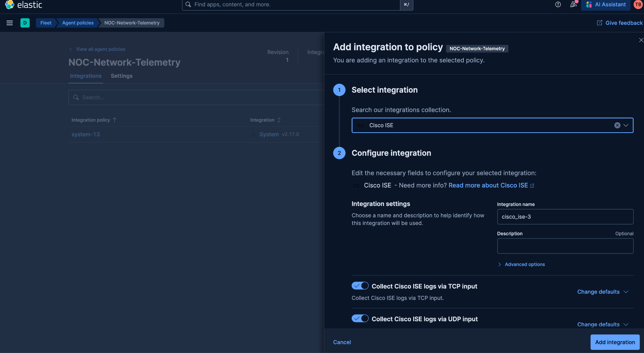The height and width of the screenshot is (353, 644).
Task: Click the Description field
Action: (x=565, y=246)
